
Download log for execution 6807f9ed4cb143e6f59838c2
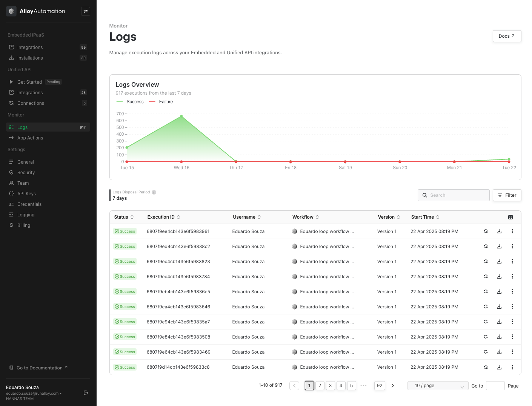tap(499, 246)
